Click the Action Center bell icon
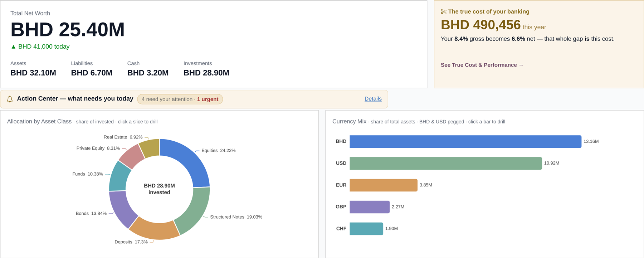This screenshot has width=644, height=258. [10, 99]
